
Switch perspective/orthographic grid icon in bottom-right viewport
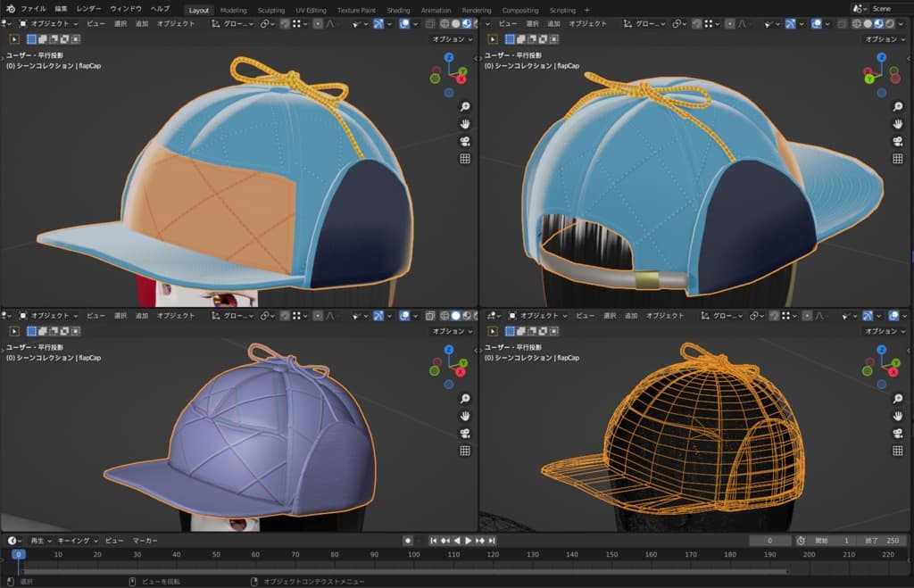[898, 451]
